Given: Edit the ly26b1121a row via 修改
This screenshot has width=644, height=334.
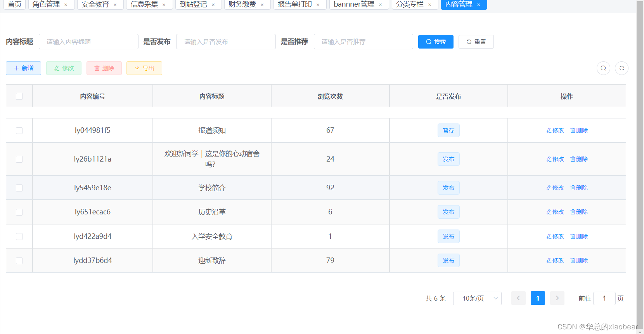Looking at the screenshot, I should tap(555, 159).
